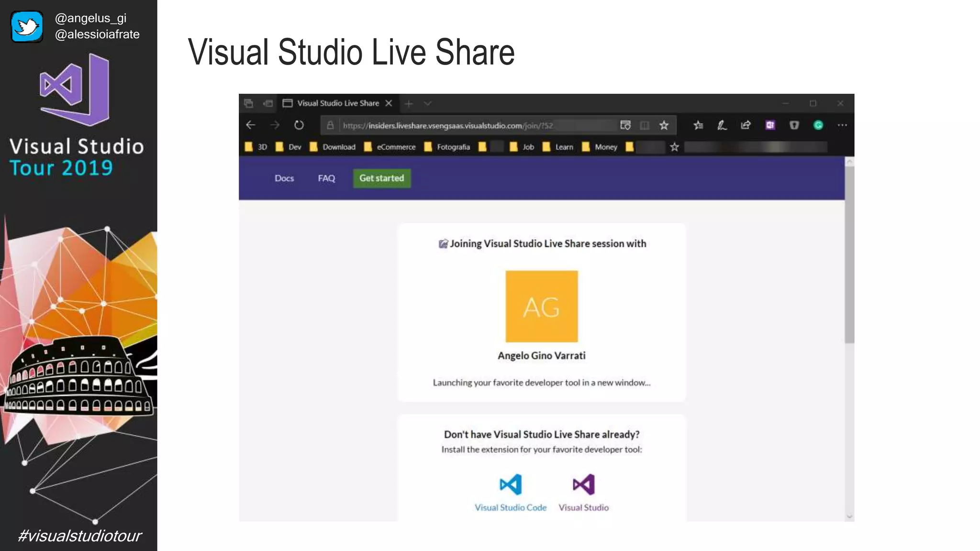The height and width of the screenshot is (551, 980).
Task: Close the Visual Studio Live Share tab
Action: [x=389, y=103]
